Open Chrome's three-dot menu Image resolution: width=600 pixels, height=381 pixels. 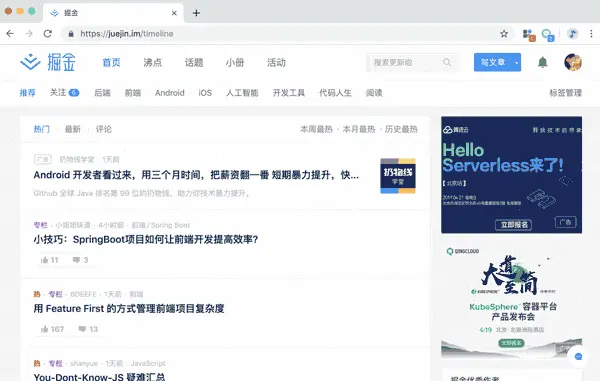pos(591,34)
